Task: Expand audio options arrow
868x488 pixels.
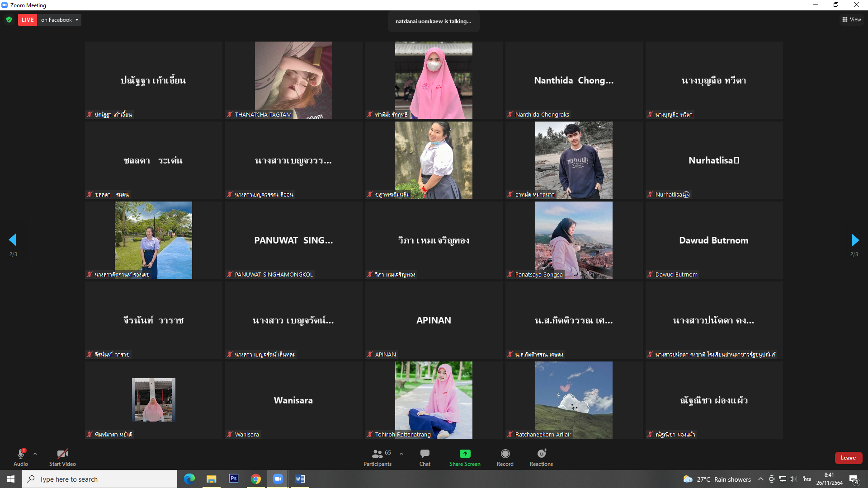Action: [35, 453]
